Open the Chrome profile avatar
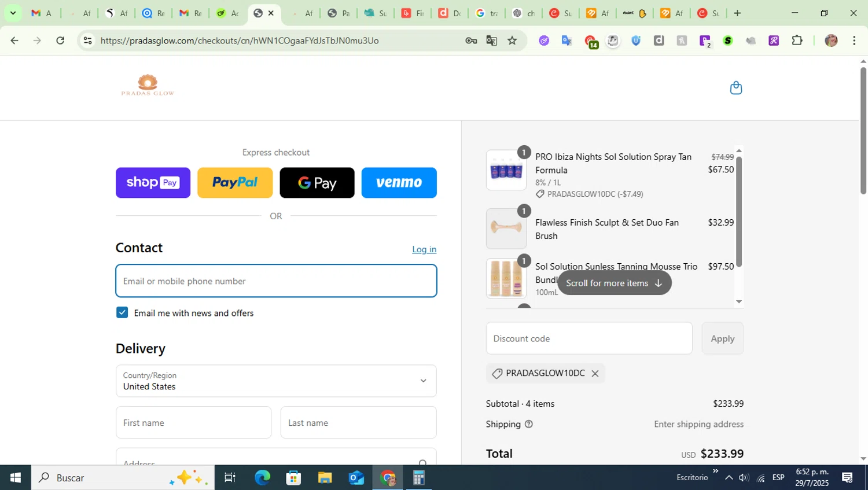Viewport: 868px width, 490px height. pos(831,40)
